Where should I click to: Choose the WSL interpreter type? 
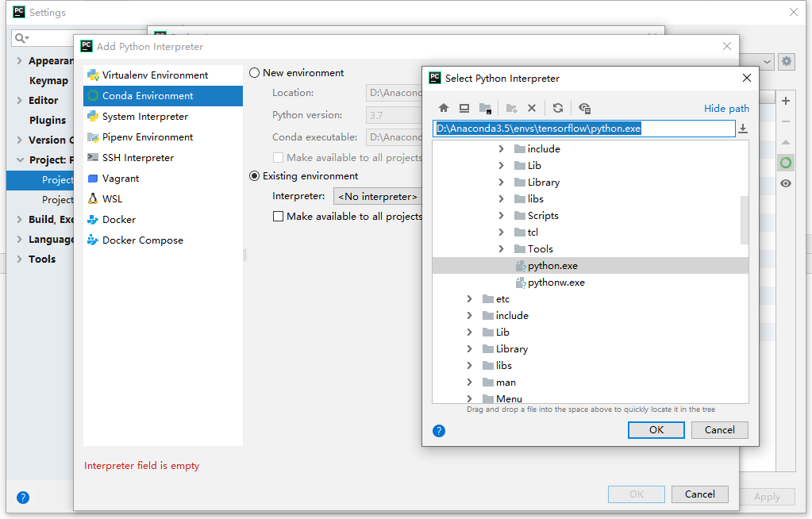click(164, 199)
